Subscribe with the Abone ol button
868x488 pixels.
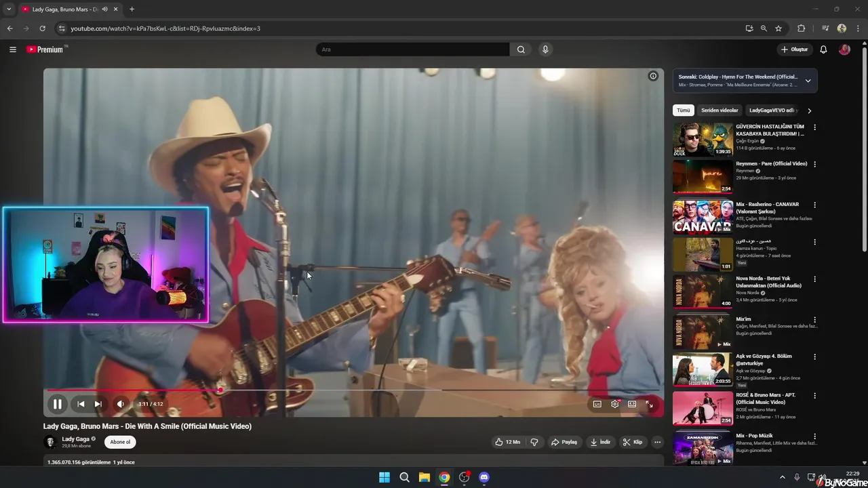pyautogui.click(x=120, y=442)
